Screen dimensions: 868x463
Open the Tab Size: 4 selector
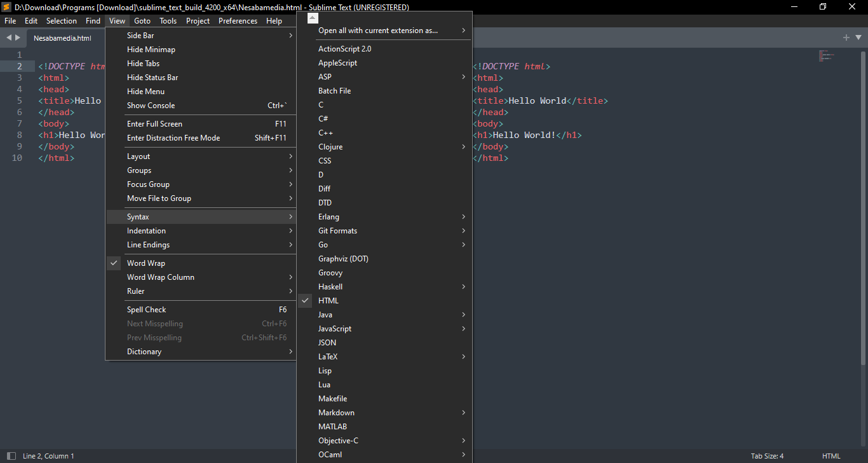click(767, 456)
